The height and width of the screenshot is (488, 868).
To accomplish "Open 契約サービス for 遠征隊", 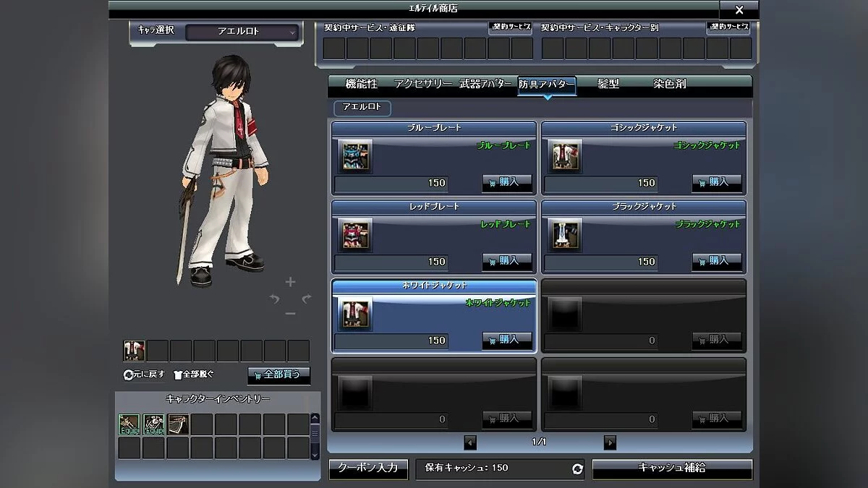I will (511, 27).
